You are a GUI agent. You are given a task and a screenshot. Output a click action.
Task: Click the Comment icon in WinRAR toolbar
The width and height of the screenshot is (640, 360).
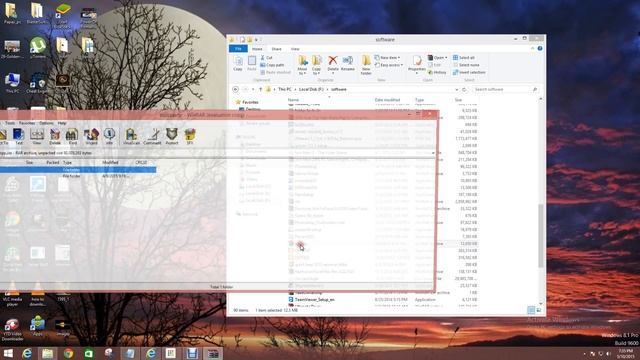[152, 136]
